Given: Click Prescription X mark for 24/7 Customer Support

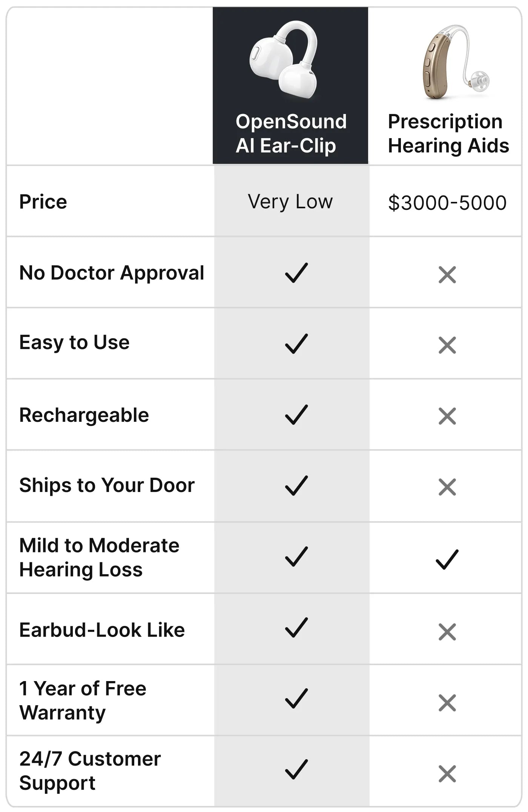Looking at the screenshot, I should (447, 774).
